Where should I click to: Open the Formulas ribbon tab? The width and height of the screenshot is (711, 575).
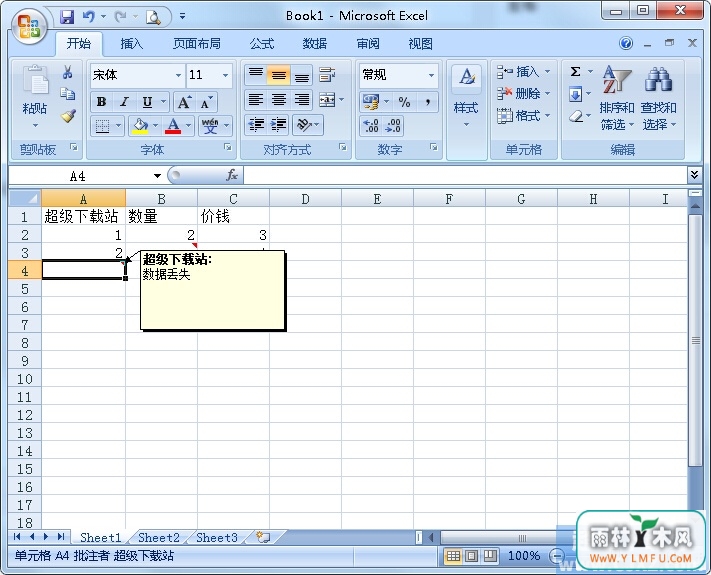point(262,44)
